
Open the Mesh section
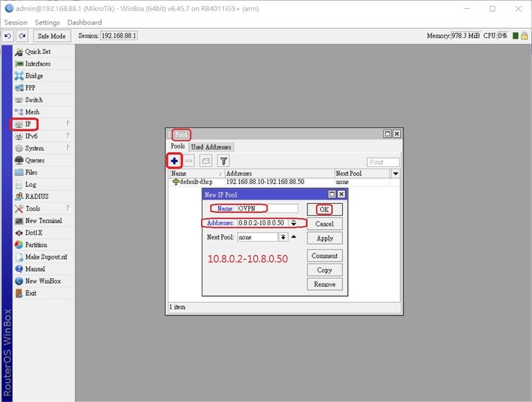coord(44,112)
